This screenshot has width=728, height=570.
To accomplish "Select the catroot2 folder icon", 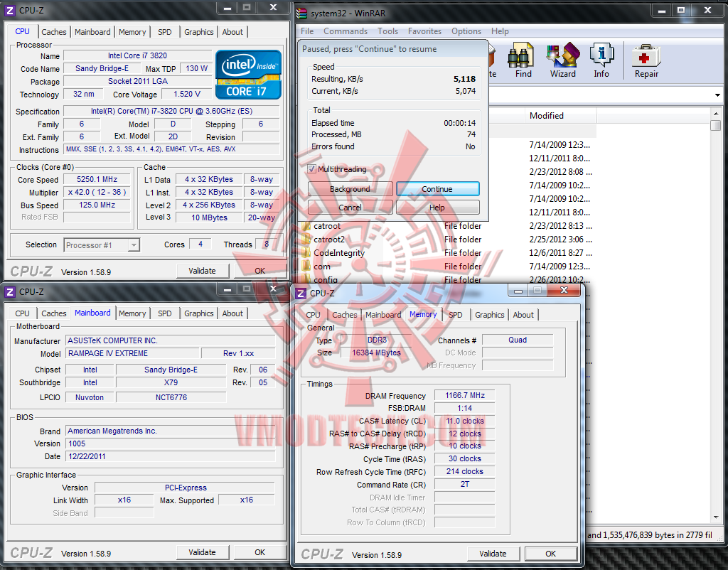I will [306, 240].
